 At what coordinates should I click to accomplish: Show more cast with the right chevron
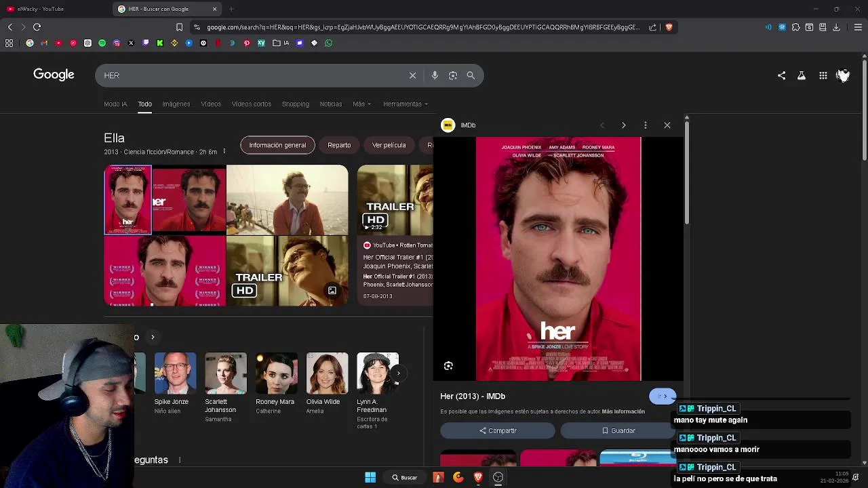pyautogui.click(x=398, y=373)
